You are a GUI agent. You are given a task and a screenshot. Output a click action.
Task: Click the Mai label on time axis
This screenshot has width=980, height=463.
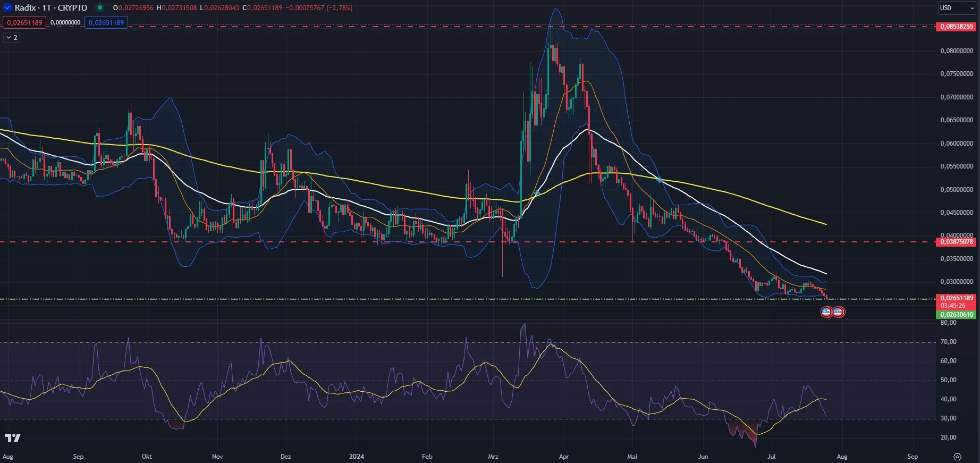632,457
